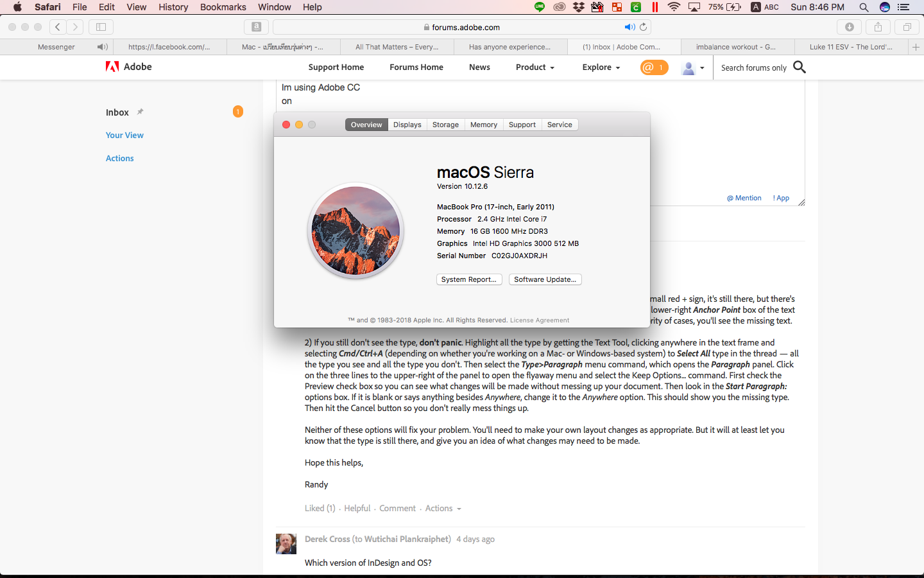Switch to the Storage tab
The height and width of the screenshot is (578, 924).
[x=445, y=125]
